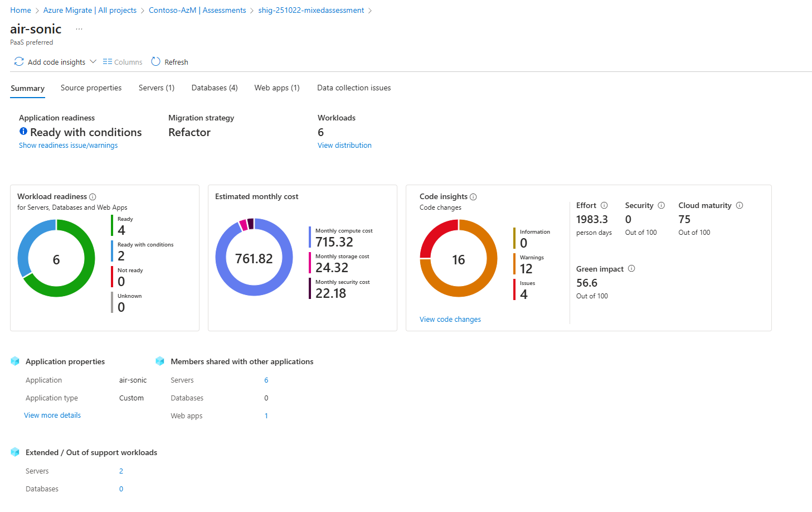
Task: Click the Add code insights icon
Action: click(x=19, y=62)
